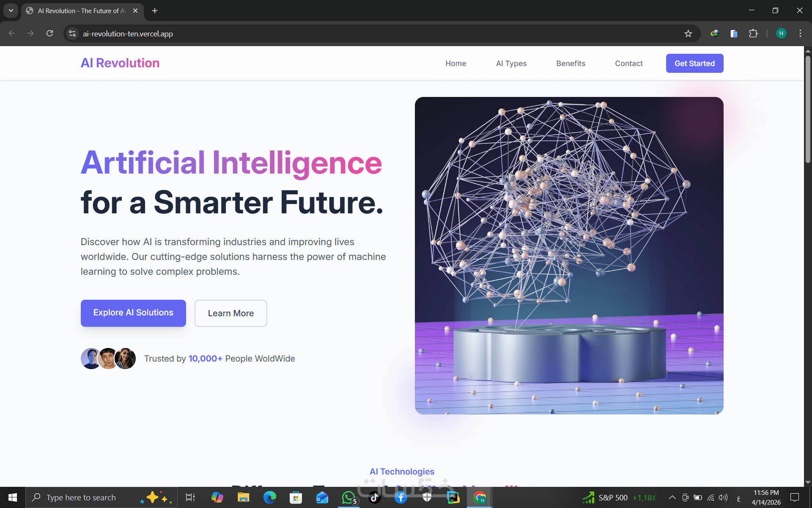The image size is (812, 508).
Task: Expand the tab search dropdown arrow
Action: pos(11,11)
